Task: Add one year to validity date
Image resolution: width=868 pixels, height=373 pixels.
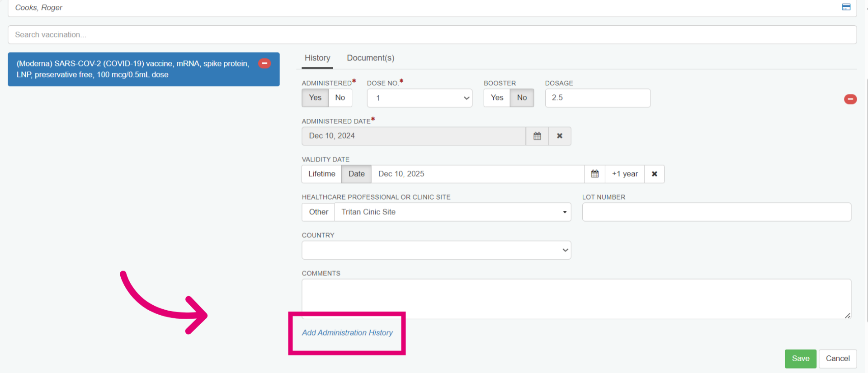Action: pyautogui.click(x=625, y=174)
